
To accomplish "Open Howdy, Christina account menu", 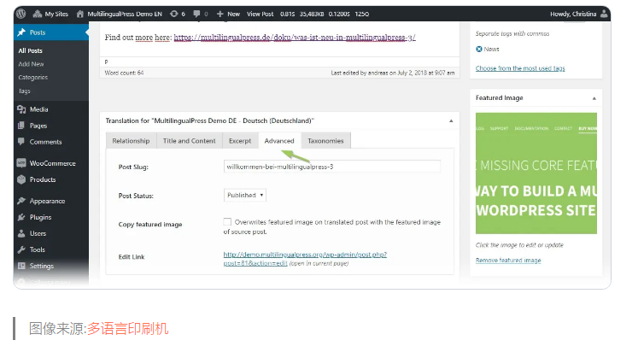I will tap(573, 14).
